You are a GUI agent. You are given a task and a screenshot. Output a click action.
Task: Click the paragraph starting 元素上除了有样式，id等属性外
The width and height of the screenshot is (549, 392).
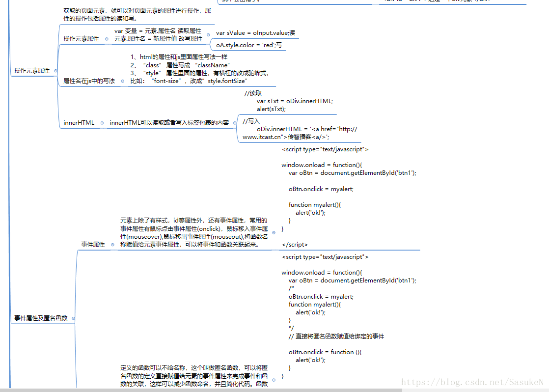click(194, 233)
